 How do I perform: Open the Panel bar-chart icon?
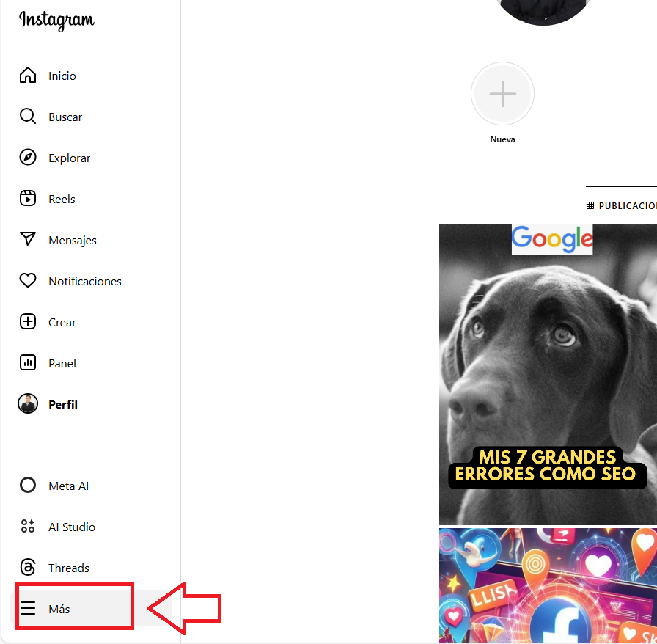click(28, 363)
